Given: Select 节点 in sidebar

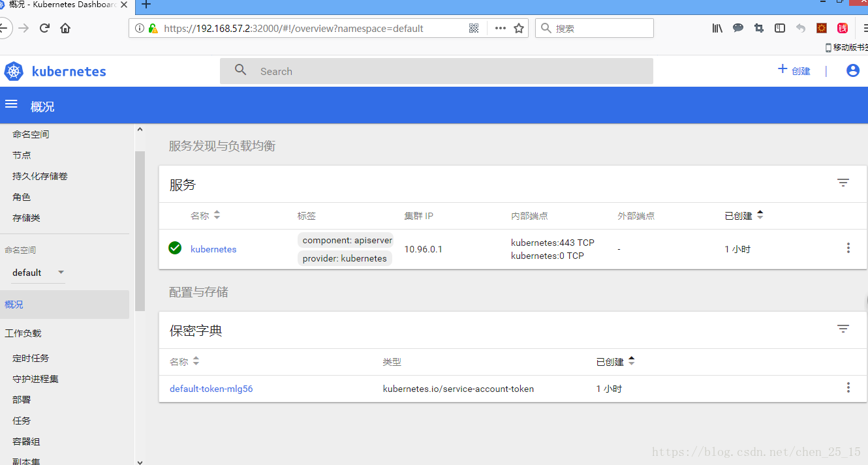Looking at the screenshot, I should (22, 155).
